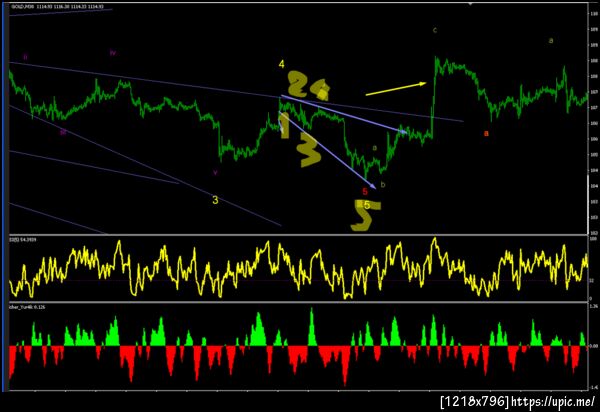Screen dimensions: 600x412
Task: Click the Fisher indicator label showing 0.126
Action: click(27, 307)
